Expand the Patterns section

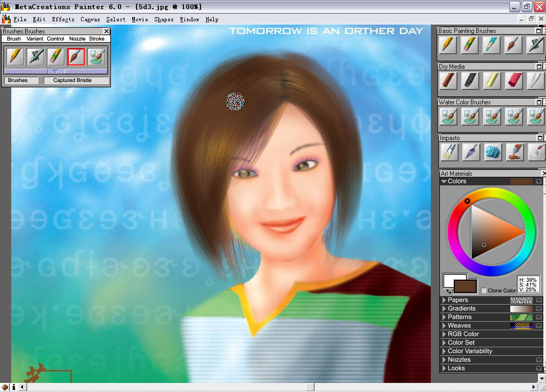[x=444, y=317]
